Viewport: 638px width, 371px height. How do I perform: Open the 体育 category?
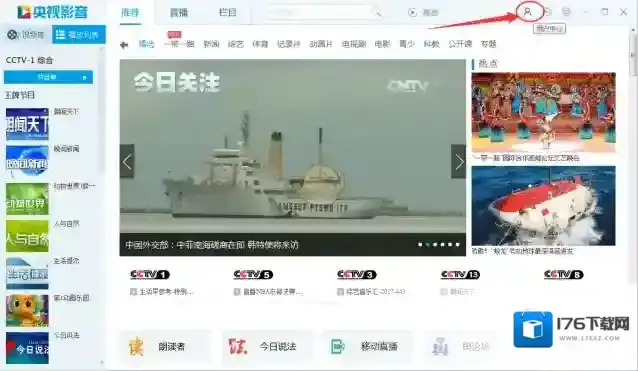(260, 44)
